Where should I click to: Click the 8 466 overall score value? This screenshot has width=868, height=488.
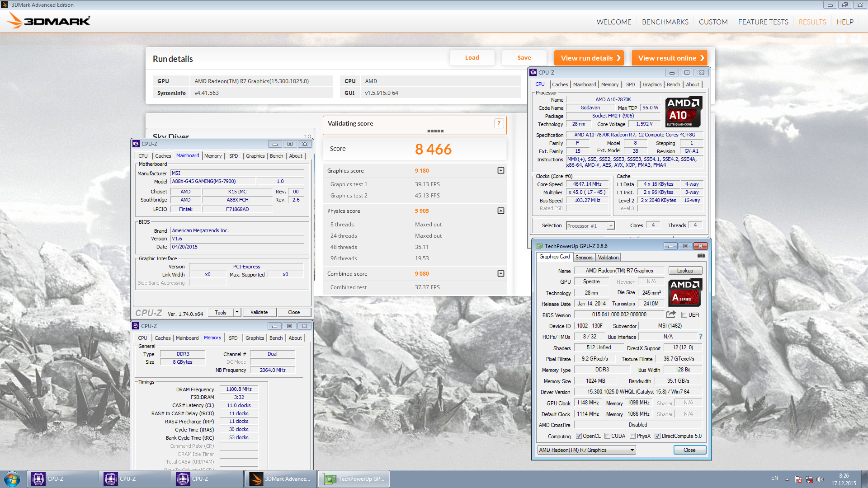pyautogui.click(x=433, y=149)
